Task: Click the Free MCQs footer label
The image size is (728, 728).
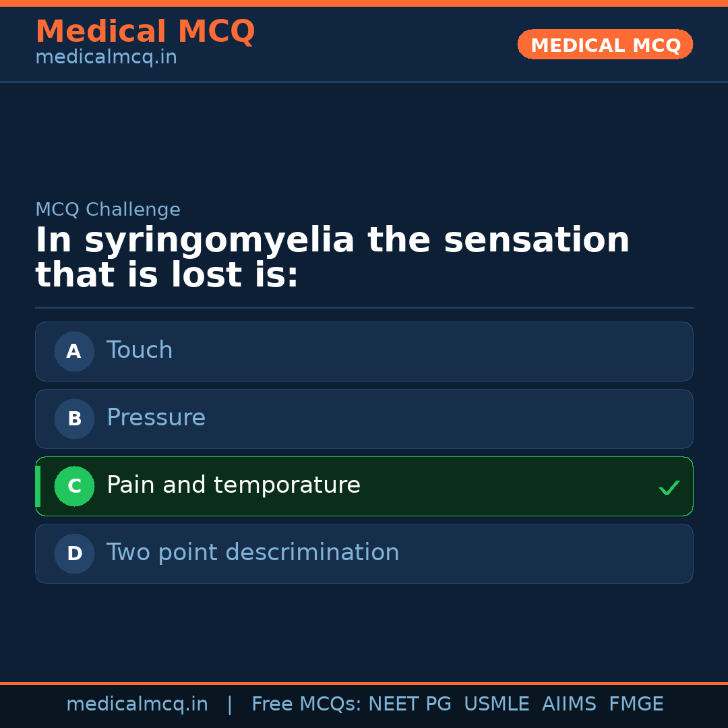Action: 307,704
